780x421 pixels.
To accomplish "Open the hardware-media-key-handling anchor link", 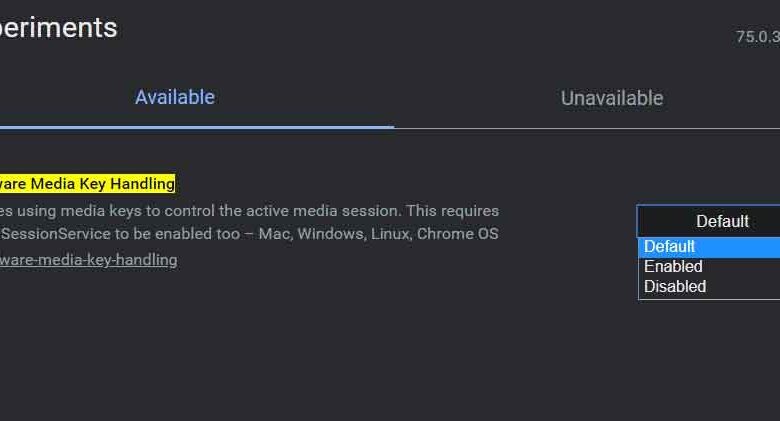I will pyautogui.click(x=88, y=260).
